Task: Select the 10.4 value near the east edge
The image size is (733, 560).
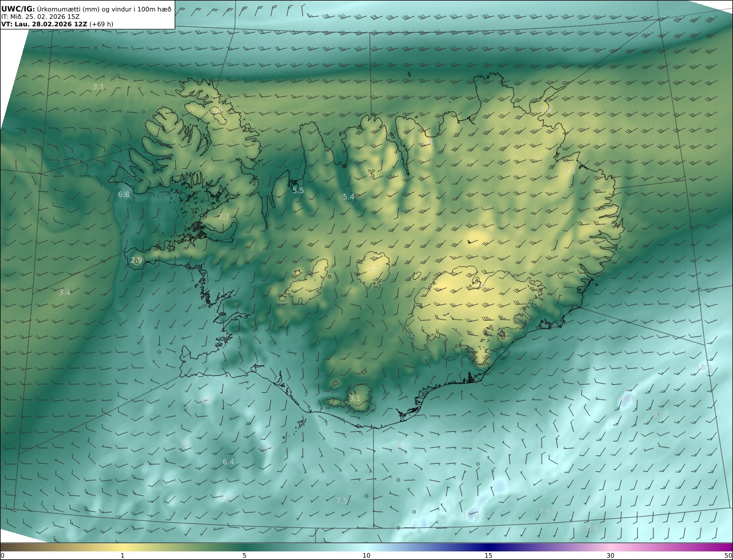Action: (703, 368)
